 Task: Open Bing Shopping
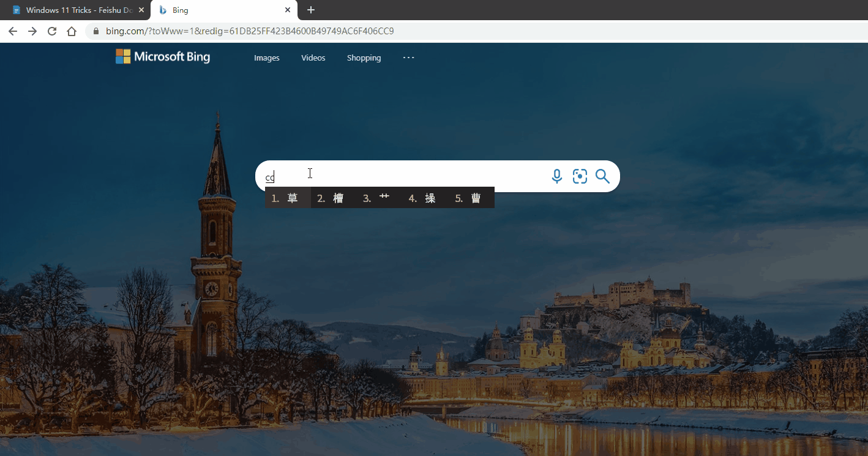point(364,58)
